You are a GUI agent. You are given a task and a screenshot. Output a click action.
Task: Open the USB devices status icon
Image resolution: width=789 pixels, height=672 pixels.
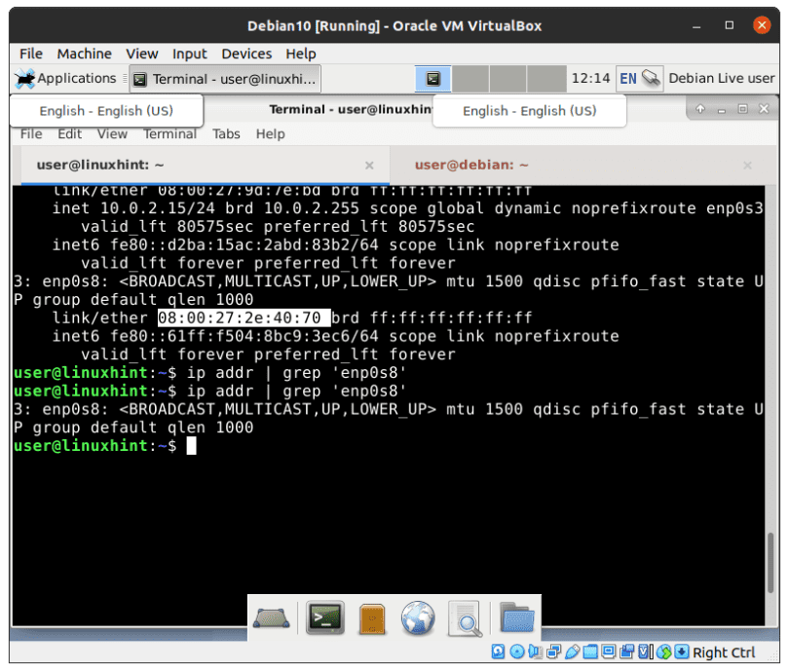click(x=572, y=652)
